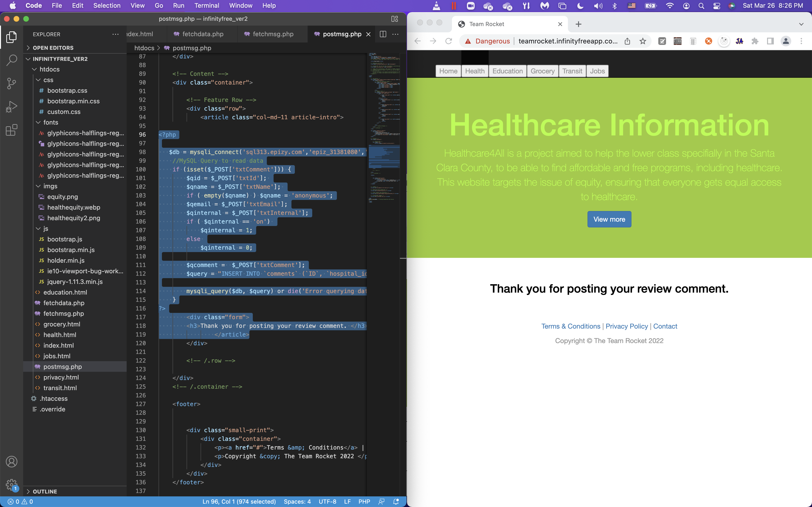The height and width of the screenshot is (507, 812).
Task: Click the Split Editor Right icon
Action: coord(383,34)
